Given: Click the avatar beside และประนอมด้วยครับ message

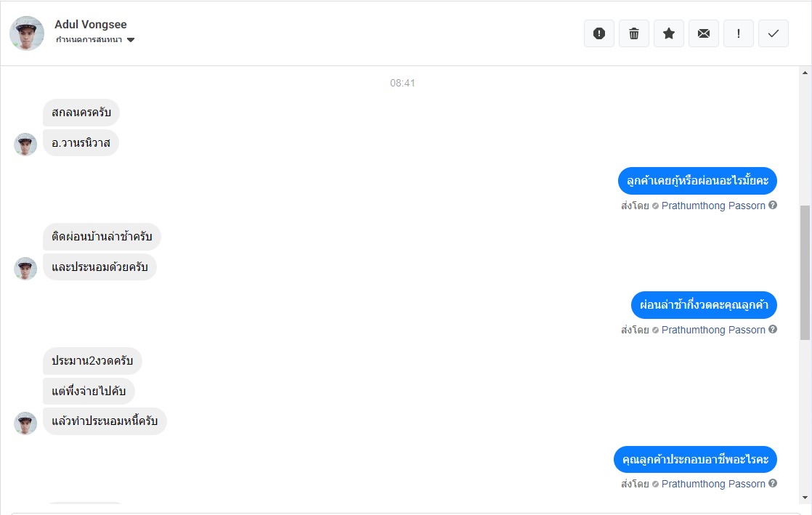Looking at the screenshot, I should coord(25,268).
